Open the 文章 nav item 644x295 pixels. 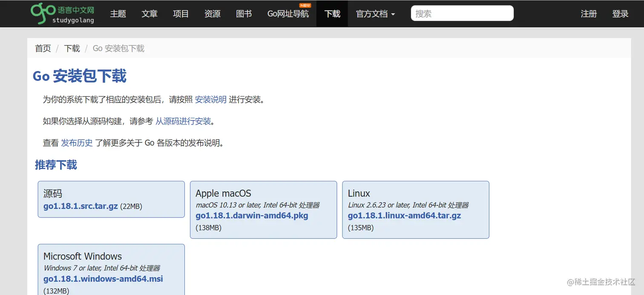[149, 14]
